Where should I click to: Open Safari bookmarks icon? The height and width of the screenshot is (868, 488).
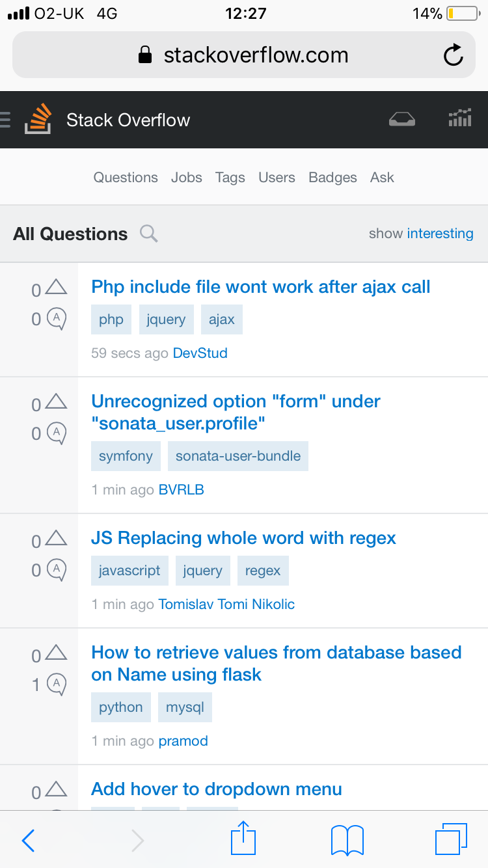[x=347, y=840]
